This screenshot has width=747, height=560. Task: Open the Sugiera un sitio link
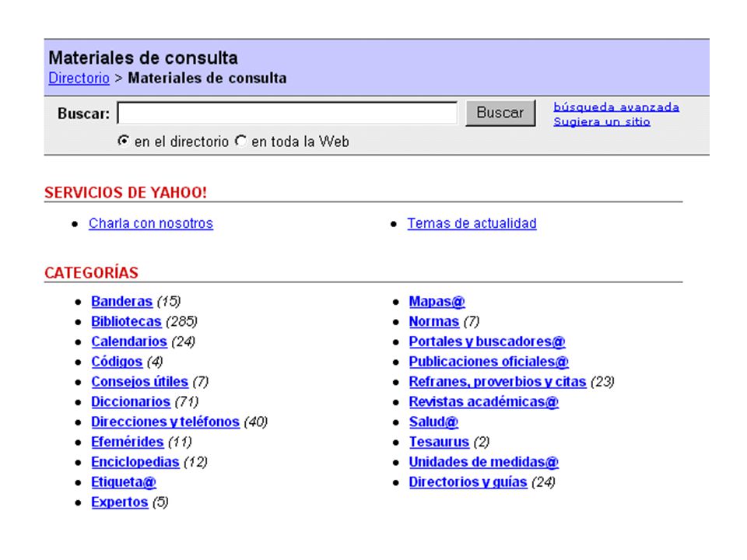coord(601,121)
